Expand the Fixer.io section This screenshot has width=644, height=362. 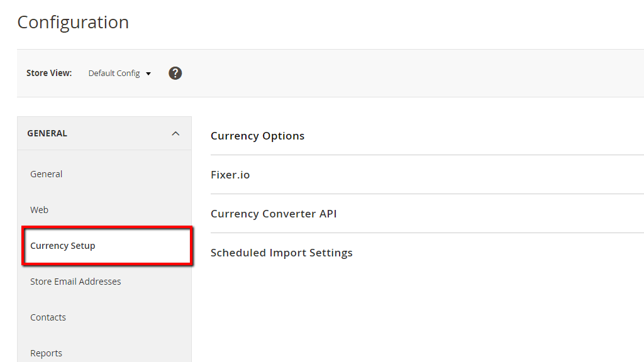coord(230,175)
